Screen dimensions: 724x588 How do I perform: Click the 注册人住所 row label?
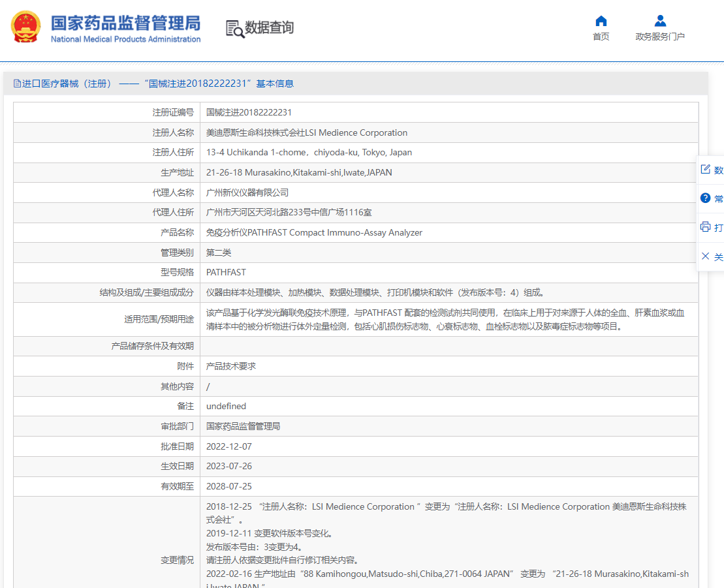[173, 152]
